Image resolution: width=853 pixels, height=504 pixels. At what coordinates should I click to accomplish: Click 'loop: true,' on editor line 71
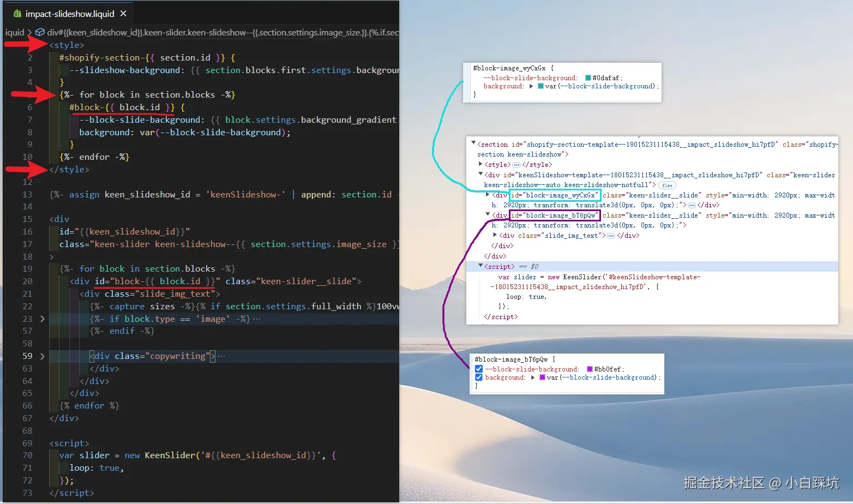click(x=97, y=468)
